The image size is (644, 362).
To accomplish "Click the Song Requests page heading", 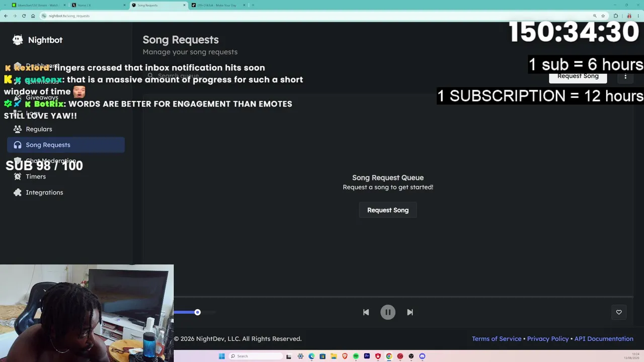I will 181,40.
